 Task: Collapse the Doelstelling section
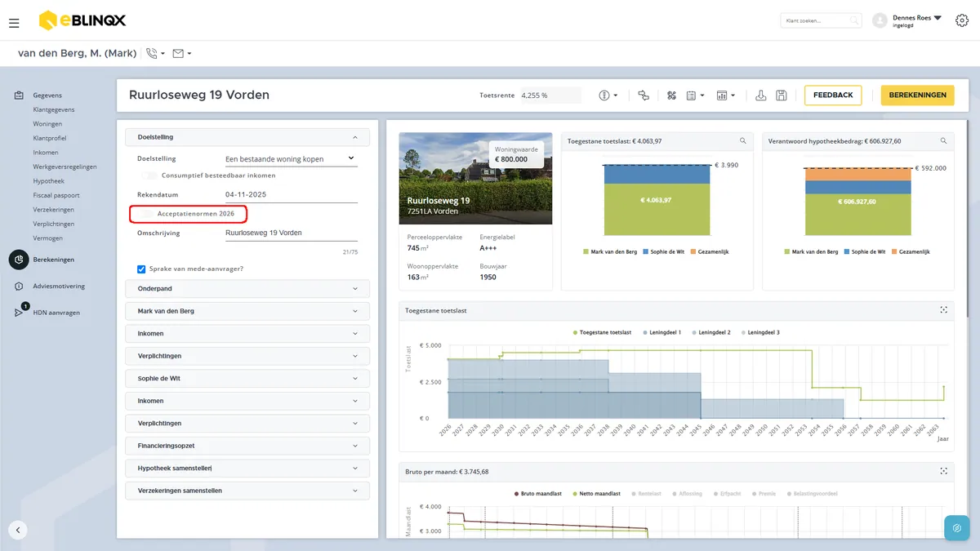(x=247, y=137)
